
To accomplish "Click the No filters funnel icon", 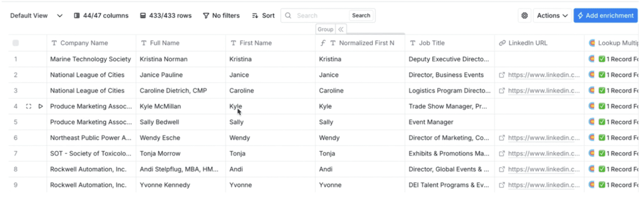I will point(206,15).
